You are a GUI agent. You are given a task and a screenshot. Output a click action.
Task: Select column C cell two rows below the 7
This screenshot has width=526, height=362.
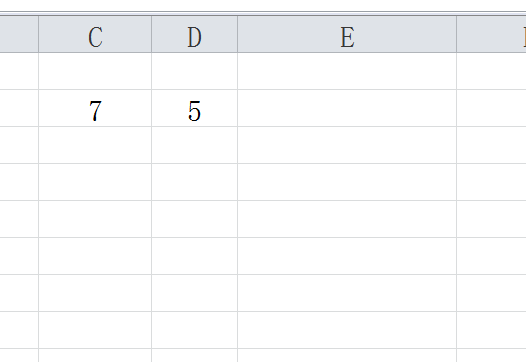(x=95, y=182)
